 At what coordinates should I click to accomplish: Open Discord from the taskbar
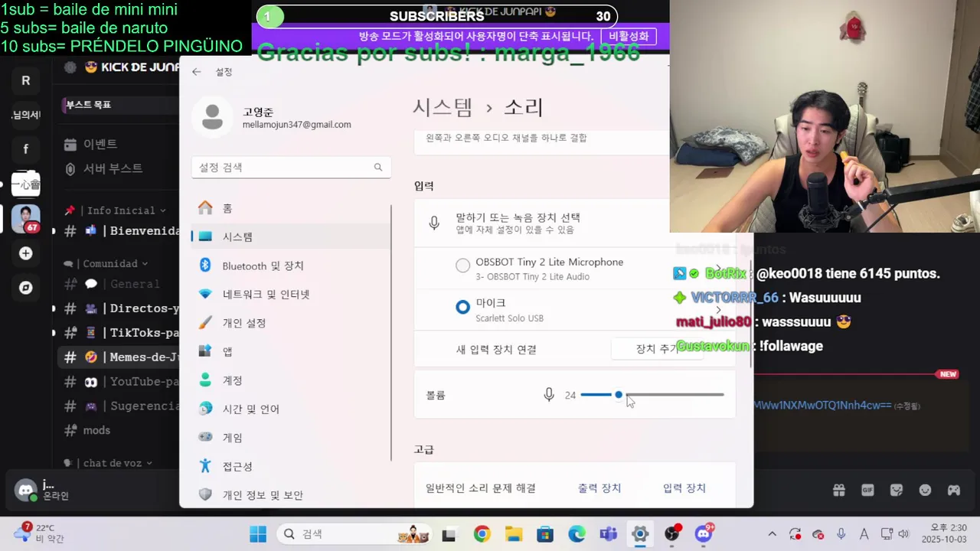704,534
